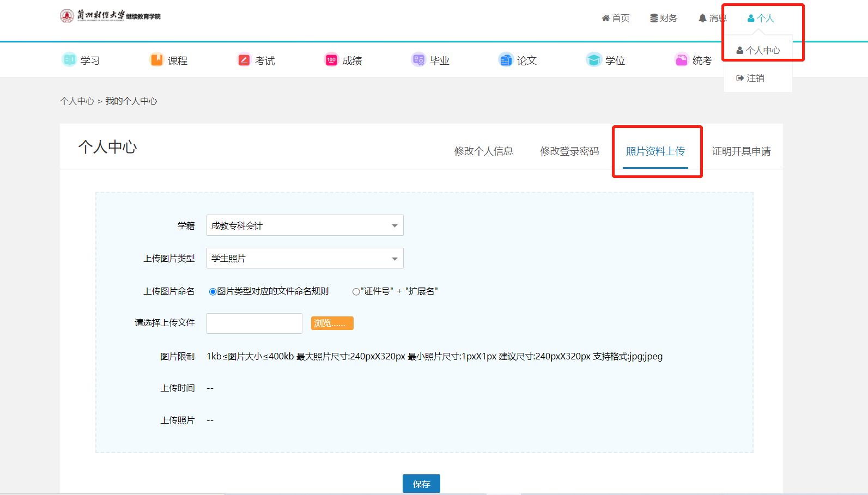Open the 学位 degree icon

pos(593,59)
